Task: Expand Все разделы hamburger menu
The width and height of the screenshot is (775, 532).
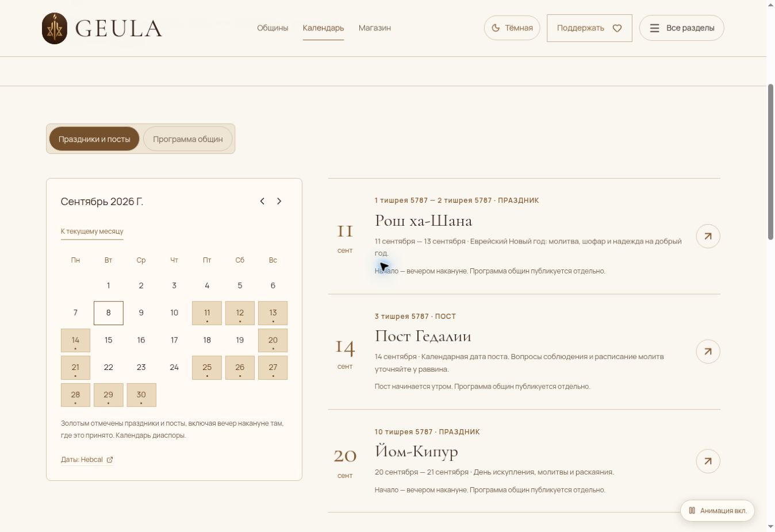Action: pos(681,28)
